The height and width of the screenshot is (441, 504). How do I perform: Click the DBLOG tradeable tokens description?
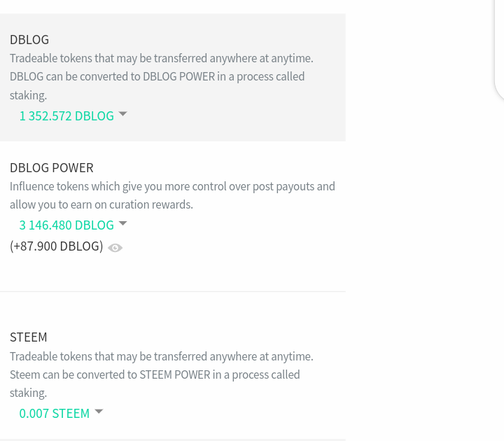[x=161, y=58]
